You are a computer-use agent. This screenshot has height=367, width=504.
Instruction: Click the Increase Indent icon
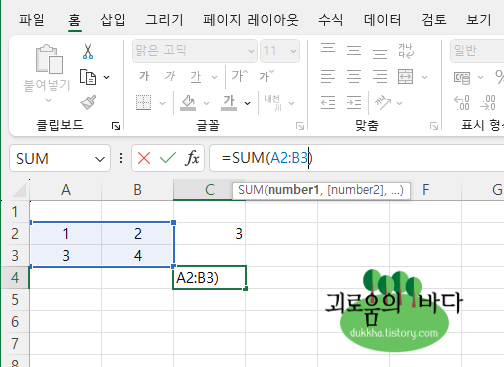coord(354,103)
